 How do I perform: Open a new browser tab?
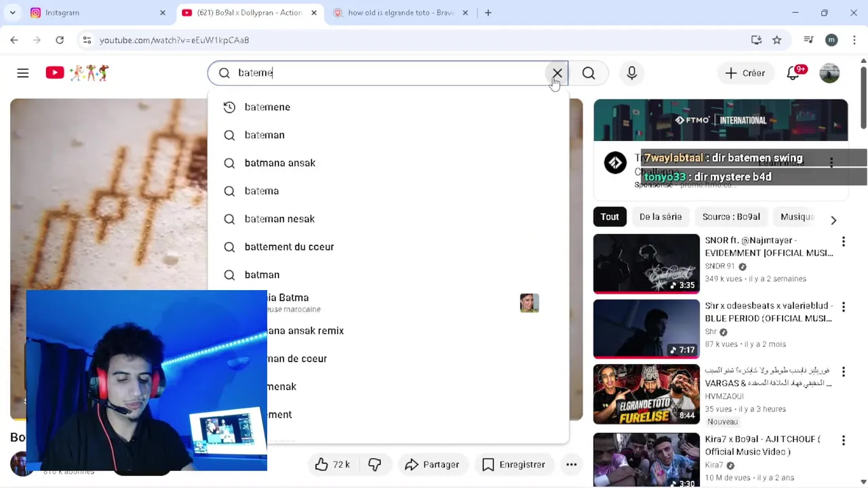pyautogui.click(x=488, y=12)
